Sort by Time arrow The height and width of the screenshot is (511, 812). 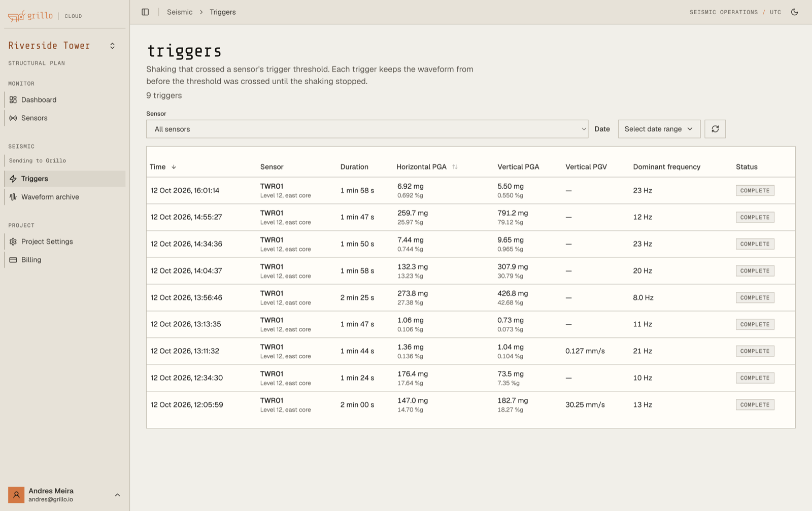click(x=174, y=167)
